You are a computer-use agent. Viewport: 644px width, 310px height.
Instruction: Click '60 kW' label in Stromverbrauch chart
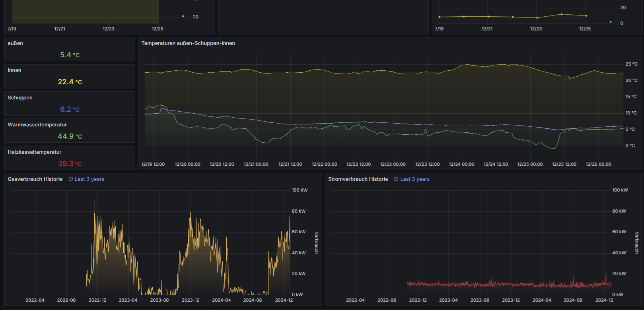click(619, 232)
